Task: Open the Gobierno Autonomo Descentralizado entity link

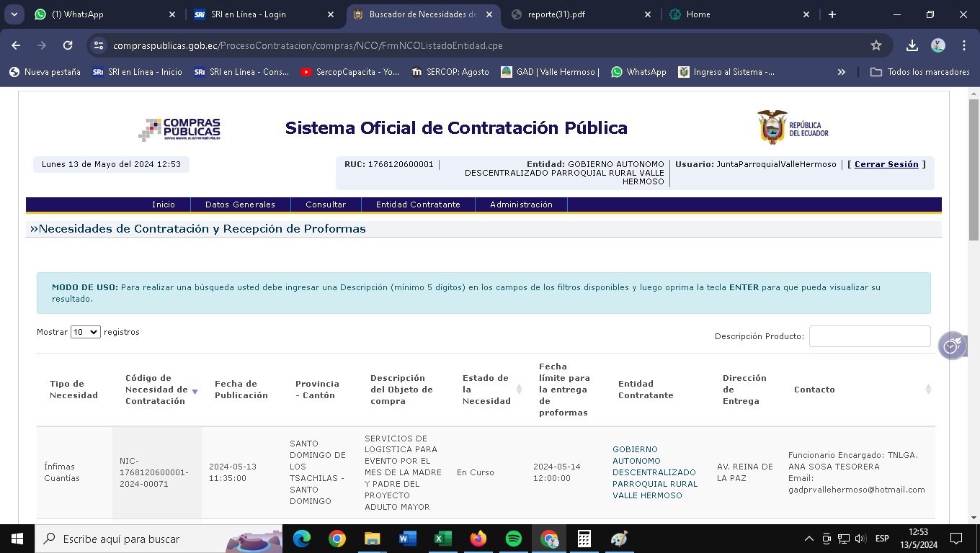Action: point(654,472)
